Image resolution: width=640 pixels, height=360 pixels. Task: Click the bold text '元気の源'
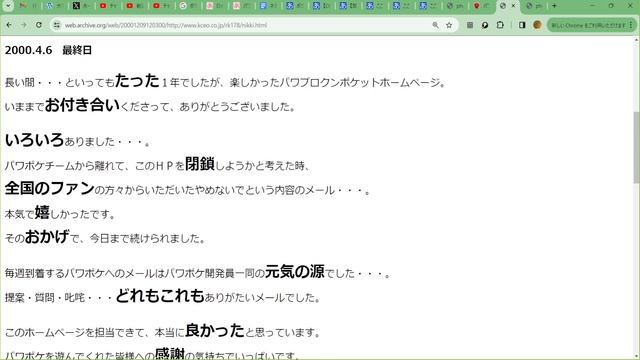[x=295, y=271]
